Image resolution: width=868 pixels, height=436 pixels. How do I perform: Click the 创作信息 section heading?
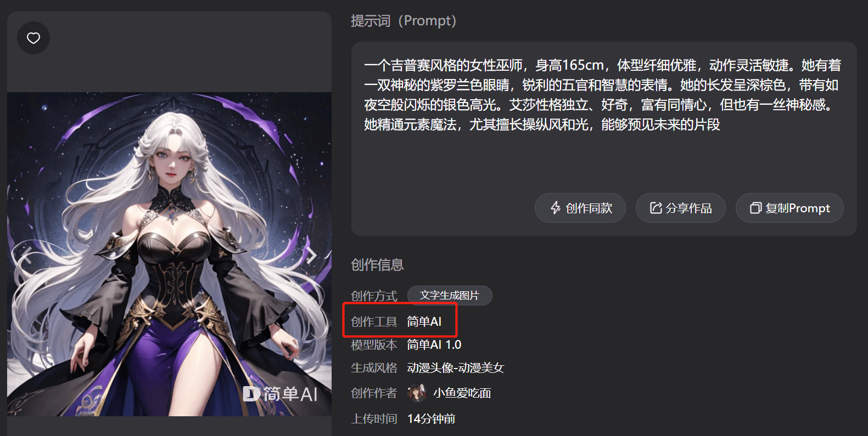[377, 265]
